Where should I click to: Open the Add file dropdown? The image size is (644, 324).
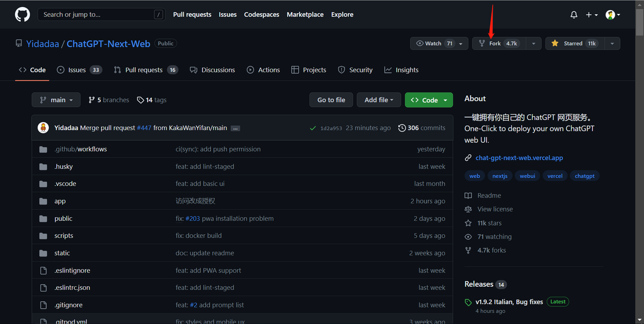[378, 100]
